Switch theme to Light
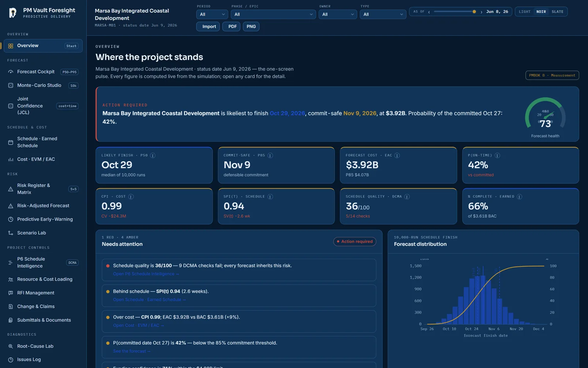The height and width of the screenshot is (368, 588). 524,12
